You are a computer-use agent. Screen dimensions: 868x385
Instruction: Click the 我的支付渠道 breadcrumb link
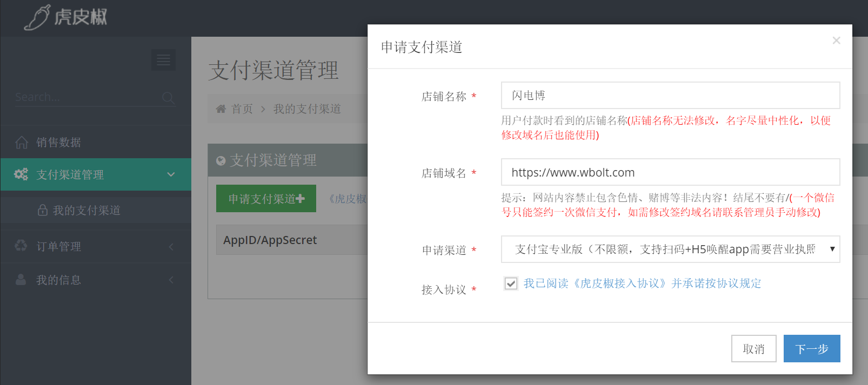pyautogui.click(x=307, y=109)
